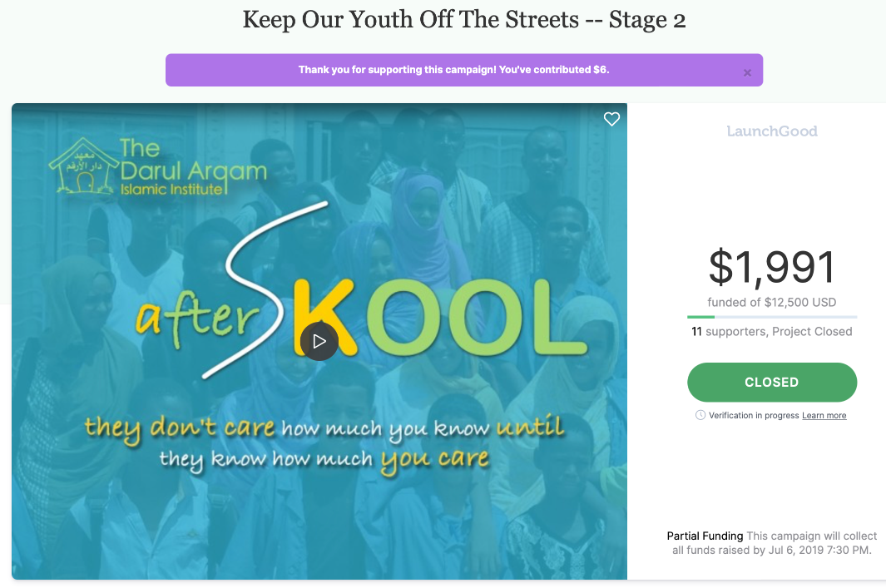Click the Darul Arqam Islamic Institute text
The width and height of the screenshot is (886, 588).
193,167
